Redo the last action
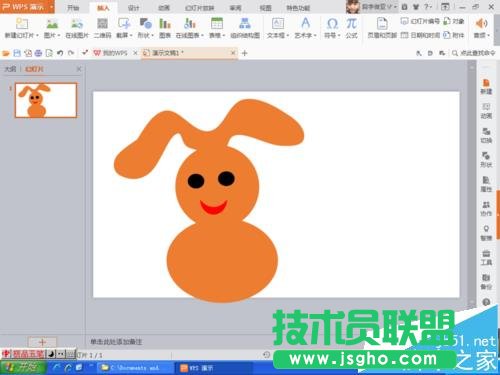Viewport: 500px width, 375px height. click(71, 53)
